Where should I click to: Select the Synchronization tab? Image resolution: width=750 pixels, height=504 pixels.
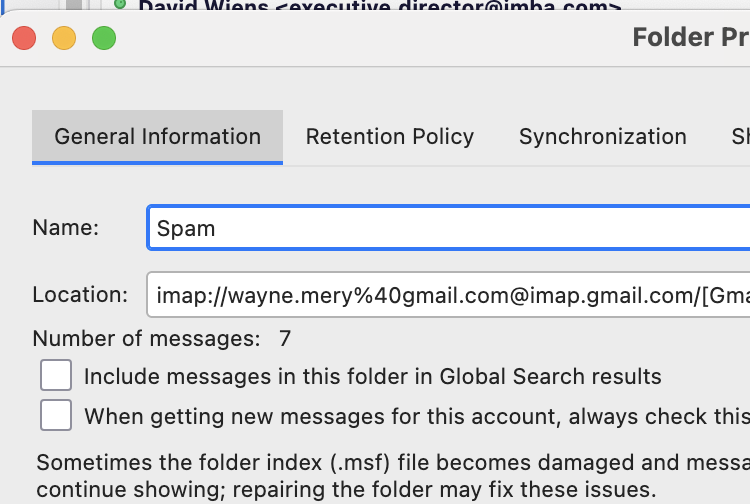(602, 137)
